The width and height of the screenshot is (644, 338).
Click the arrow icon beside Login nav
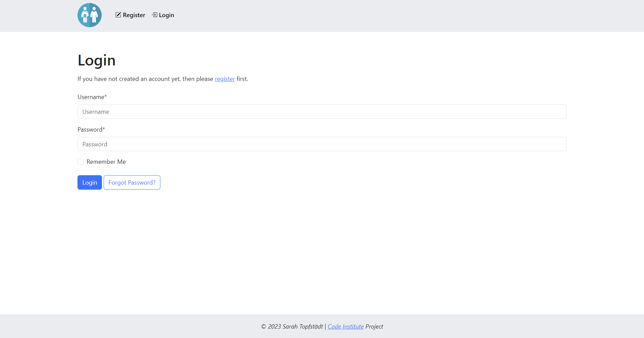tap(154, 15)
